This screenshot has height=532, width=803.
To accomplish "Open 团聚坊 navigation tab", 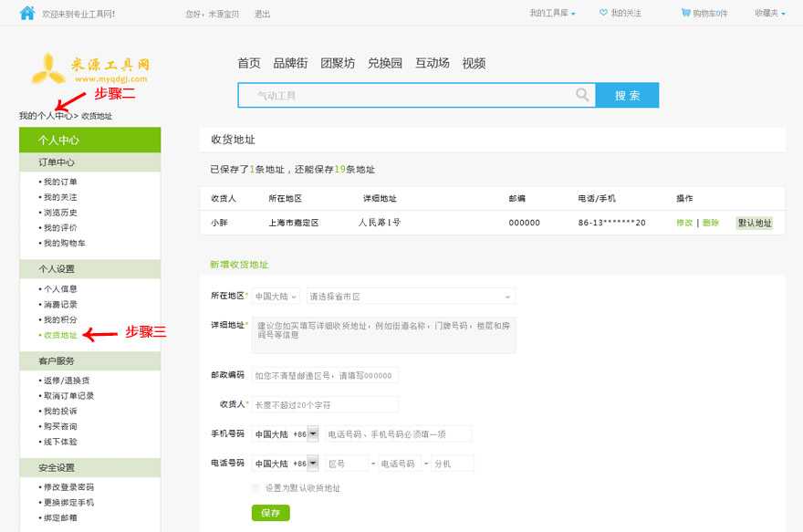I will (x=338, y=63).
